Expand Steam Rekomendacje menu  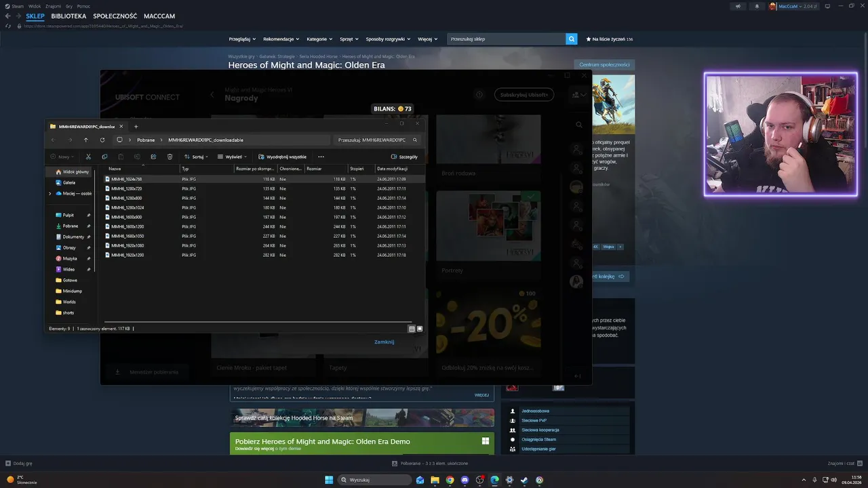pyautogui.click(x=281, y=39)
